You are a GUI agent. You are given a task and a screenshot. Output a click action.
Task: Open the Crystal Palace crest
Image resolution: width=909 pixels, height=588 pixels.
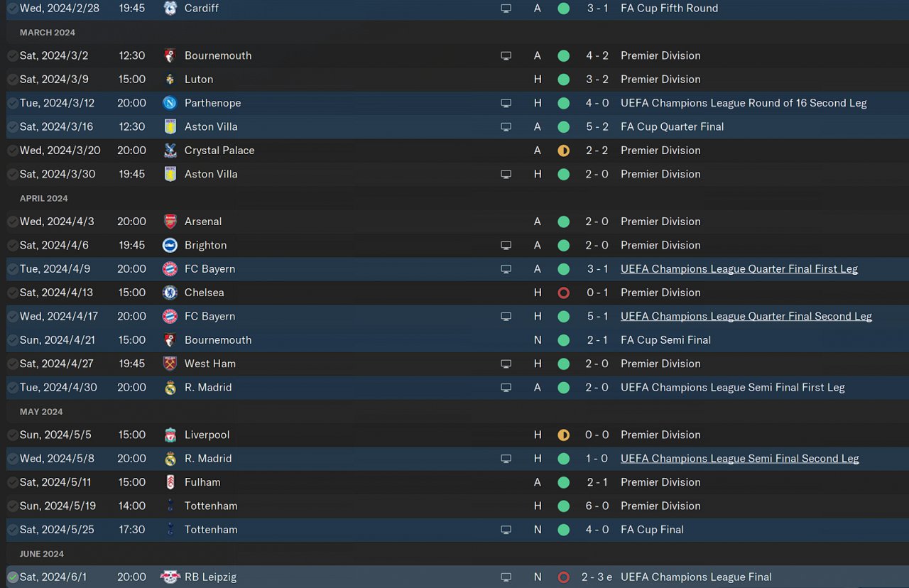coord(170,151)
